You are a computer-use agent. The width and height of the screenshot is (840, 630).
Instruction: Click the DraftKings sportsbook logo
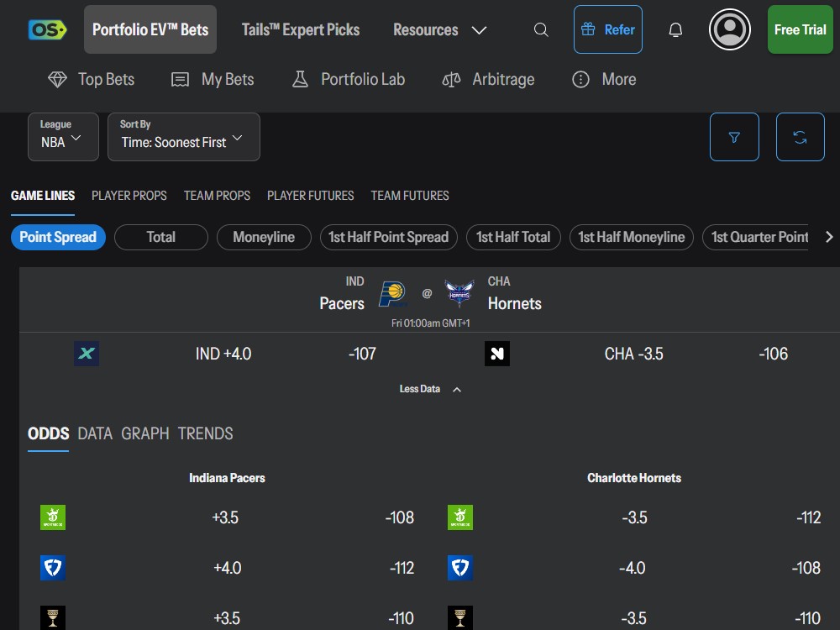[53, 517]
